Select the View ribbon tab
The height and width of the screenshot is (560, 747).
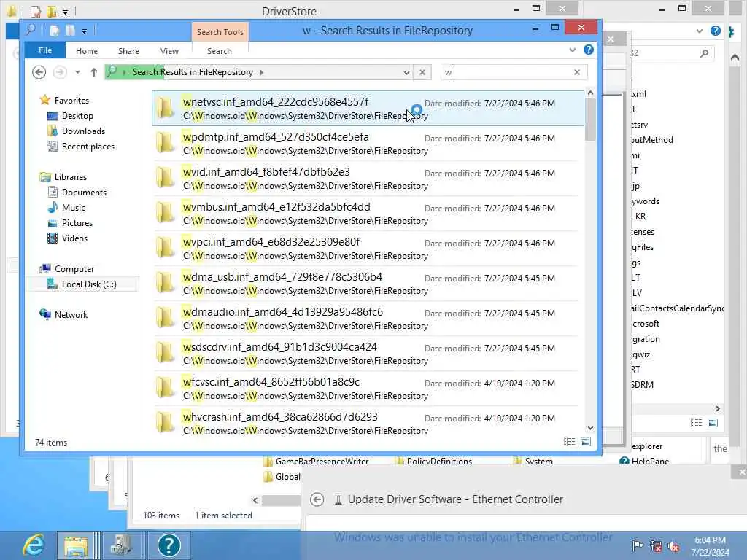169,51
